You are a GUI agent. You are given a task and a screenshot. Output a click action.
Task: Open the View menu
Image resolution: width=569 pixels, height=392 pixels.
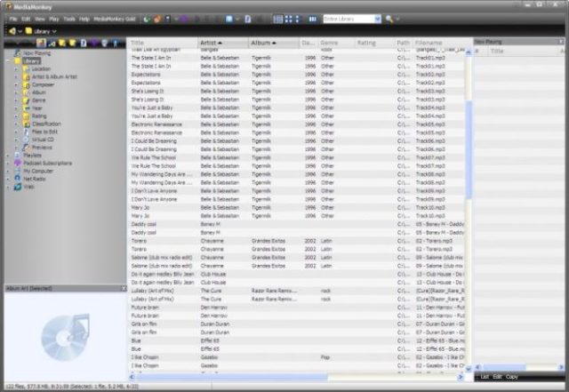click(39, 19)
